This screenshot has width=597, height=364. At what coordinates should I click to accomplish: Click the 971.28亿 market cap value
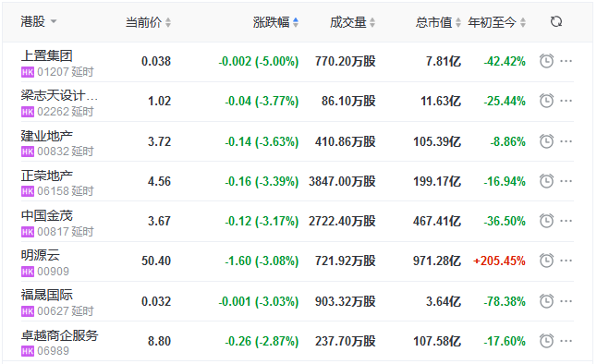coord(437,261)
